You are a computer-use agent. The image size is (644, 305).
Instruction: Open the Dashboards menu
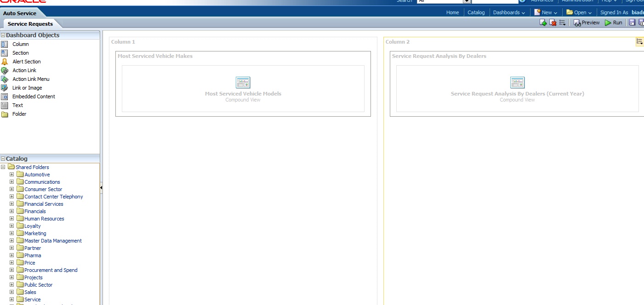pyautogui.click(x=509, y=12)
